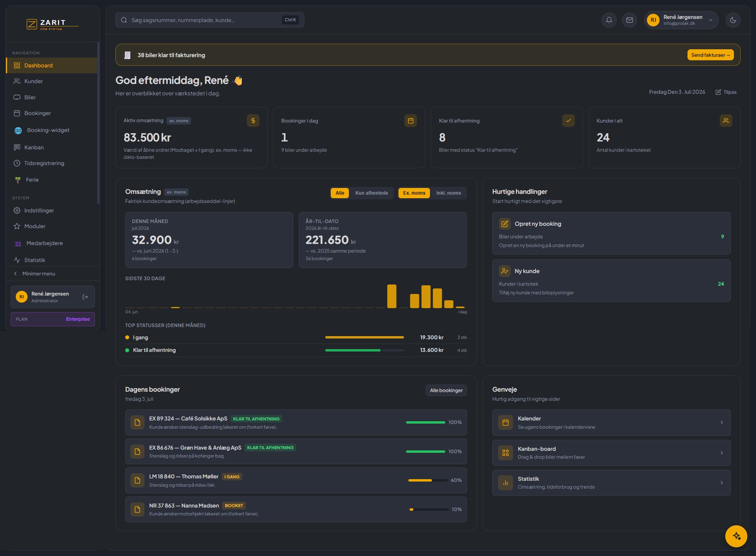Open Kalender shortcut via its chevron
The width and height of the screenshot is (756, 556).
point(721,422)
